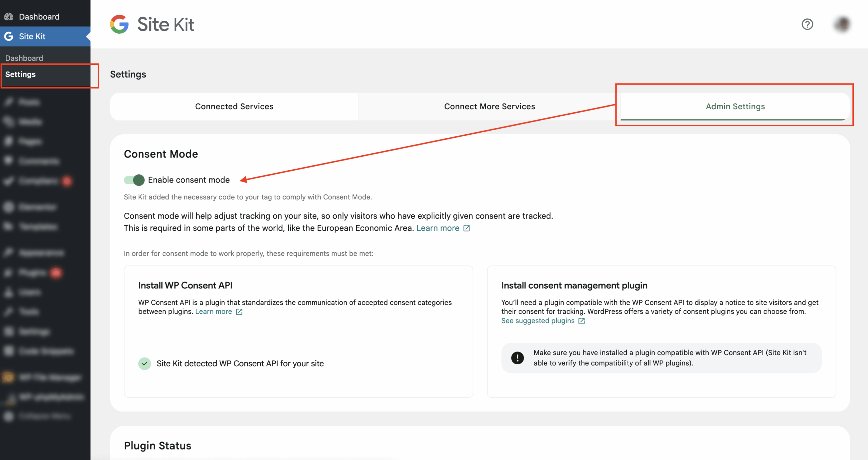Open Learn more link about consent mode
Viewport: 868px width, 460px height.
(x=438, y=228)
